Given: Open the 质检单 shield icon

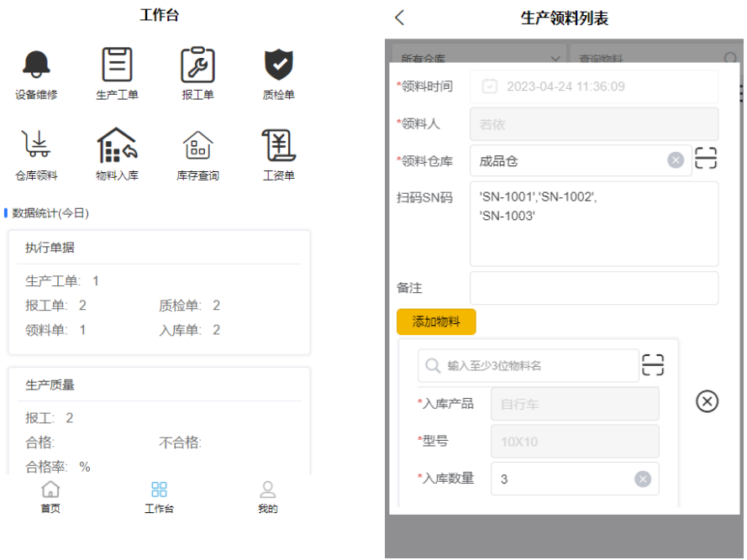Looking at the screenshot, I should pyautogui.click(x=278, y=65).
